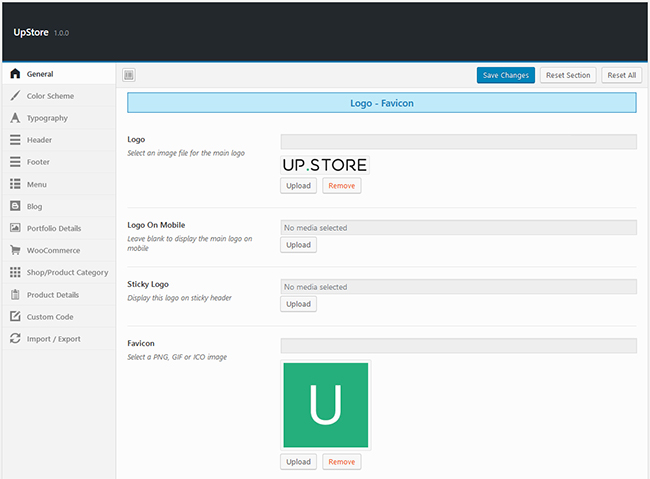Upload a Sticky Logo image

click(298, 304)
